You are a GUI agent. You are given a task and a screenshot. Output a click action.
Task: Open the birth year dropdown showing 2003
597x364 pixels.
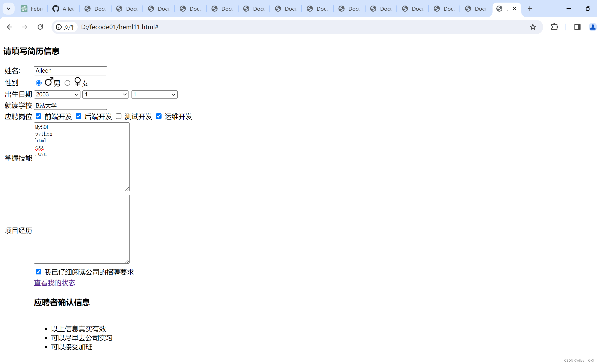57,94
